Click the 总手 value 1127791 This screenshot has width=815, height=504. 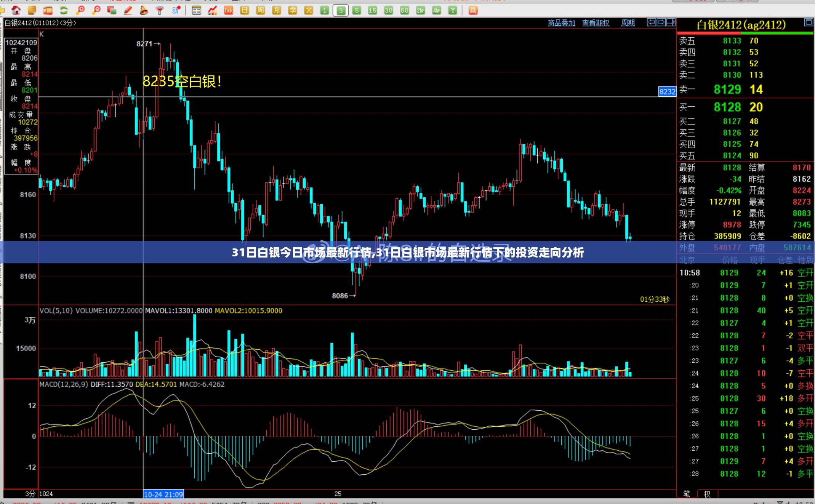point(725,202)
